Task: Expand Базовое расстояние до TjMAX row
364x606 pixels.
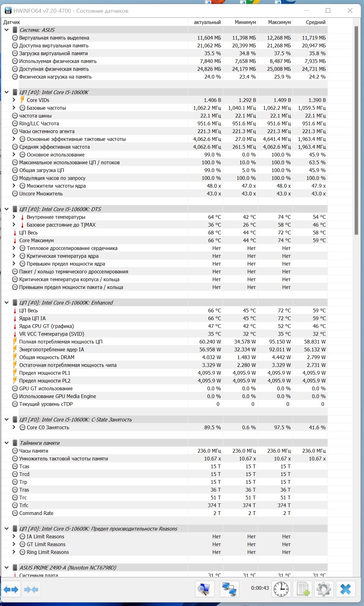Action: 14,225
